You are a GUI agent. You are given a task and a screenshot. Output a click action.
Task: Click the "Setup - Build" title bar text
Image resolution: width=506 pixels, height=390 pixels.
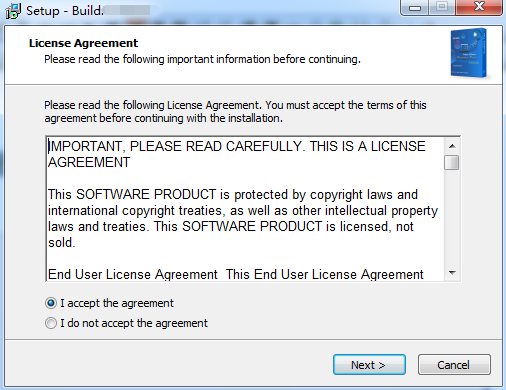coord(65,11)
